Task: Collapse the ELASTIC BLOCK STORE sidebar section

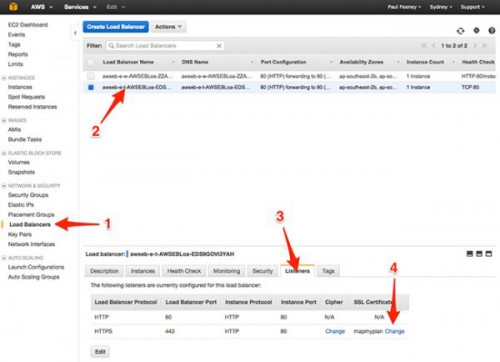Action: [x=4, y=153]
